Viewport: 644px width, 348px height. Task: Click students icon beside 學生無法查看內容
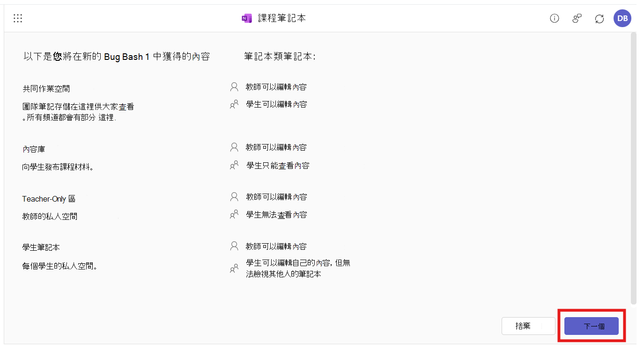tap(234, 215)
